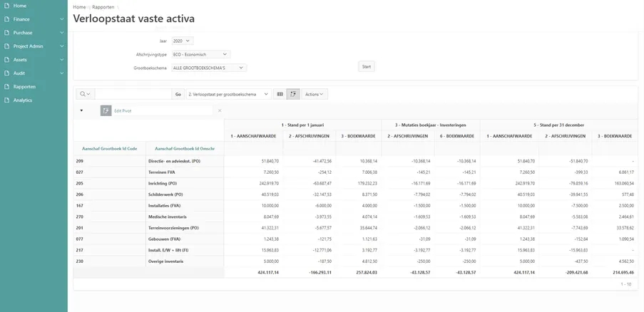
Task: Open the Afschrijvingstype dropdown
Action: (200, 54)
